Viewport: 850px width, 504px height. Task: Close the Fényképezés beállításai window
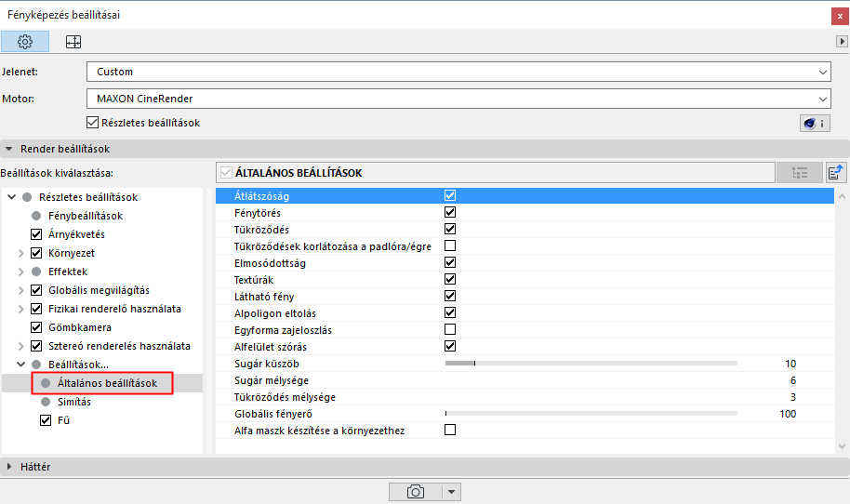[840, 16]
